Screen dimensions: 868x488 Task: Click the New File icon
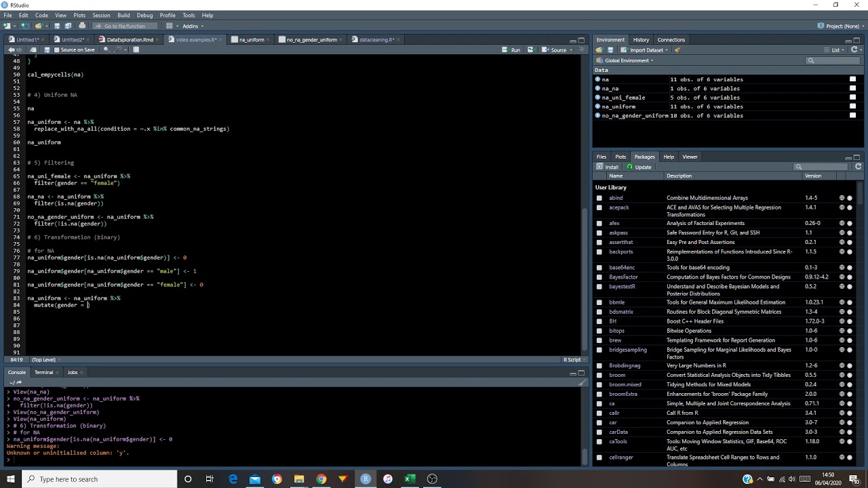7,26
